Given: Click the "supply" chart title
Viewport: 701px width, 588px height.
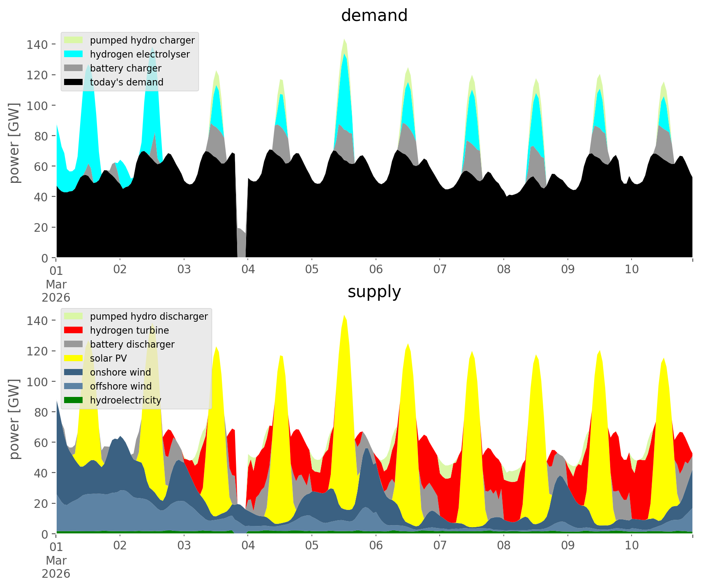Looking at the screenshot, I should [x=374, y=292].
